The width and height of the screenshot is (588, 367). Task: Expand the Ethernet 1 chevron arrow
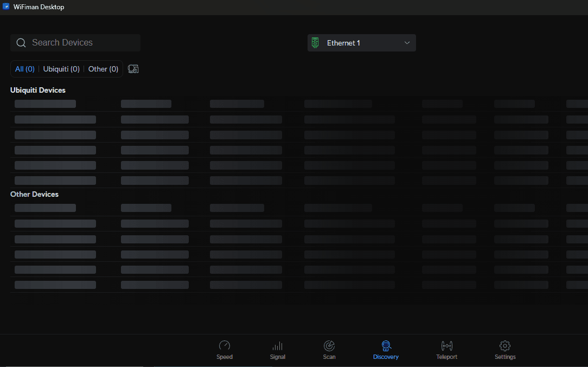click(407, 43)
